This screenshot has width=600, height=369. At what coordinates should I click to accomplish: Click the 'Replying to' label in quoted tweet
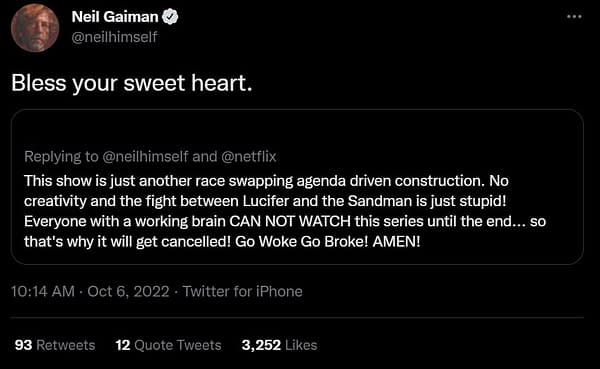pyautogui.click(x=61, y=157)
